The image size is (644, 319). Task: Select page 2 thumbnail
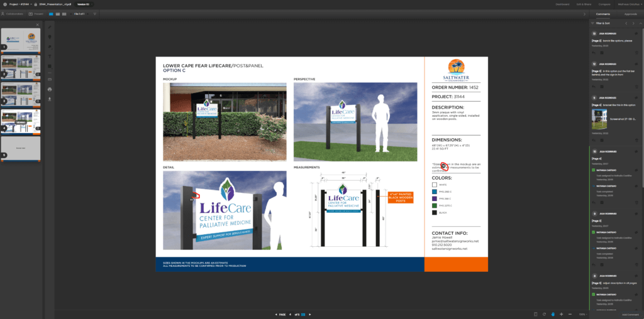(x=21, y=67)
